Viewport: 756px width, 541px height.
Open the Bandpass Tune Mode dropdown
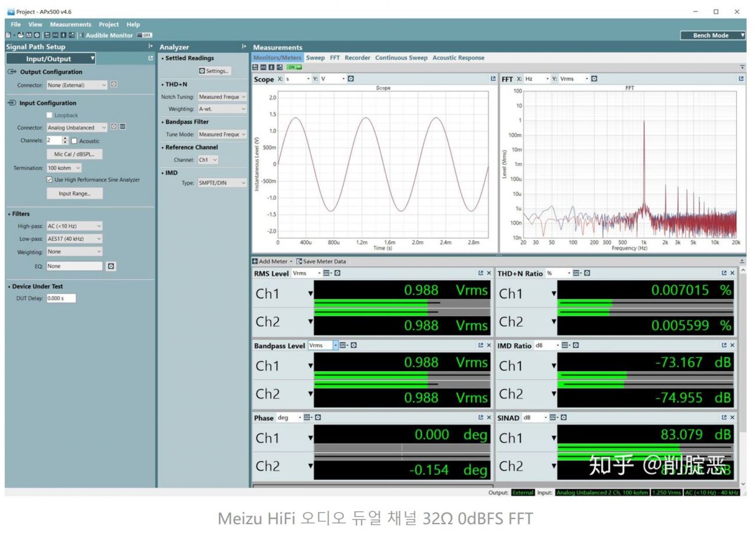click(x=222, y=134)
